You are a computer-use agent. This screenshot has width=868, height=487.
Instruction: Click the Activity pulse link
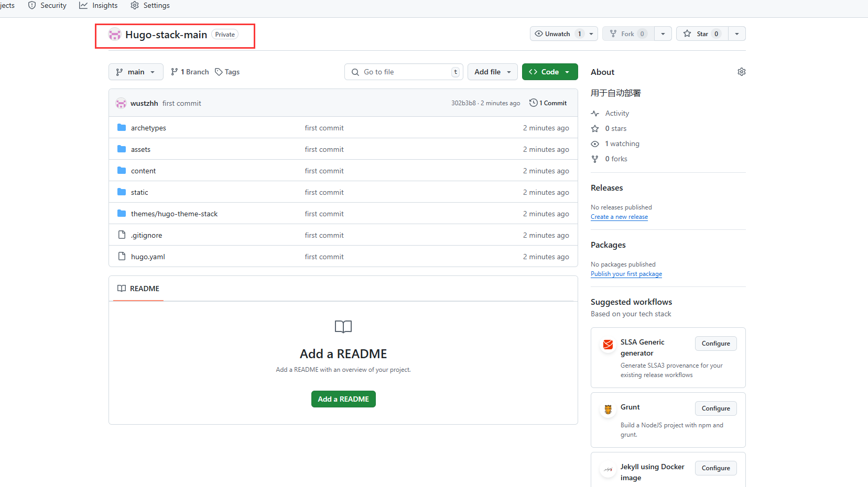point(616,113)
